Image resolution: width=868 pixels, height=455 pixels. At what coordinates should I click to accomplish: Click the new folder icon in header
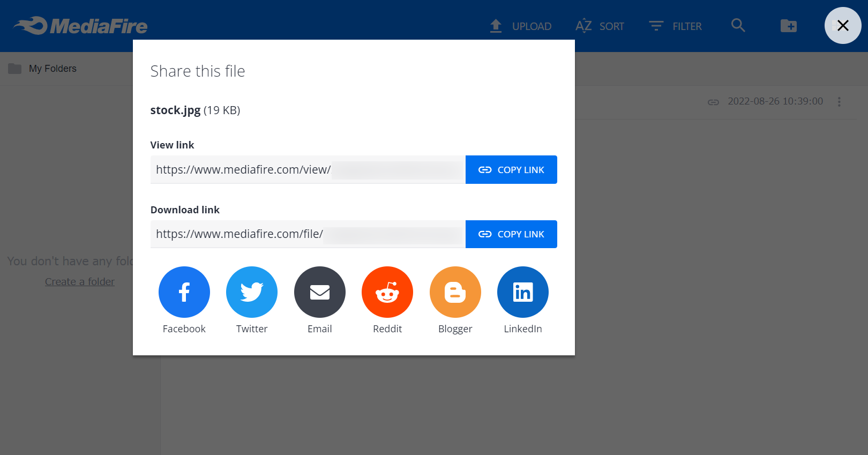pyautogui.click(x=789, y=26)
